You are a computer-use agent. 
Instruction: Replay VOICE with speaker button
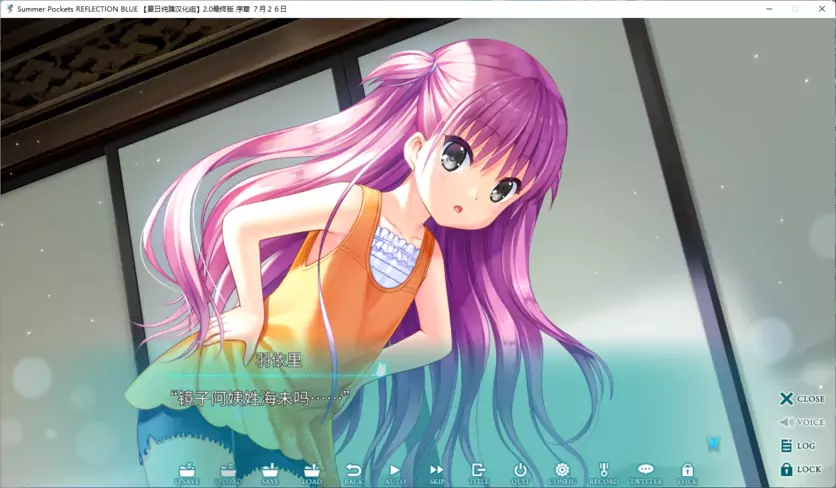pos(802,422)
